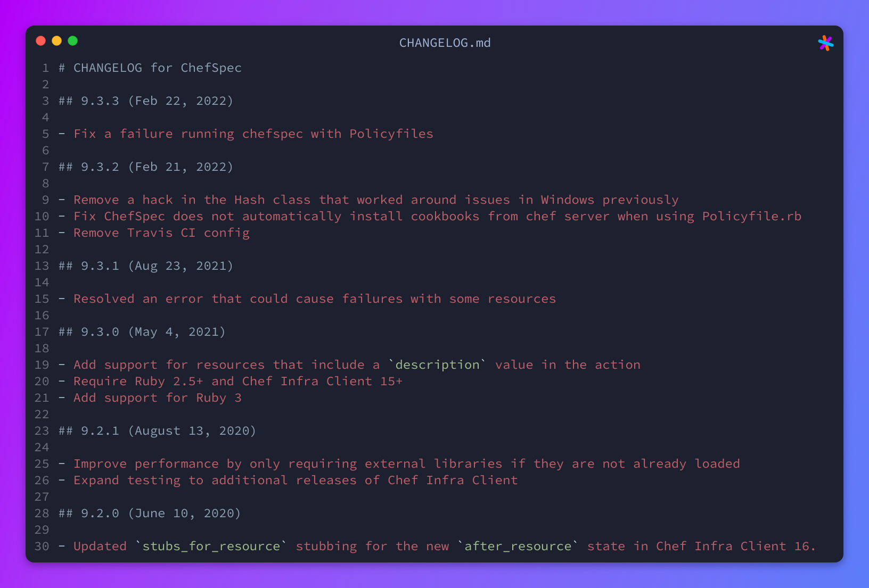Click 'Policyfile.rb' at end of line 10
Screen dimensions: 869x588
pos(752,217)
